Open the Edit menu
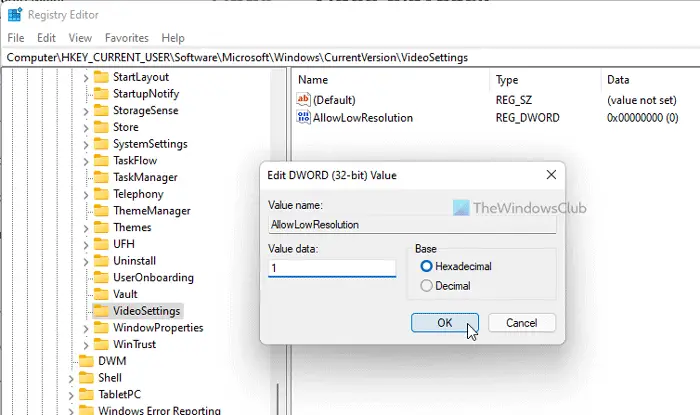This screenshot has height=415, width=700. [46, 38]
